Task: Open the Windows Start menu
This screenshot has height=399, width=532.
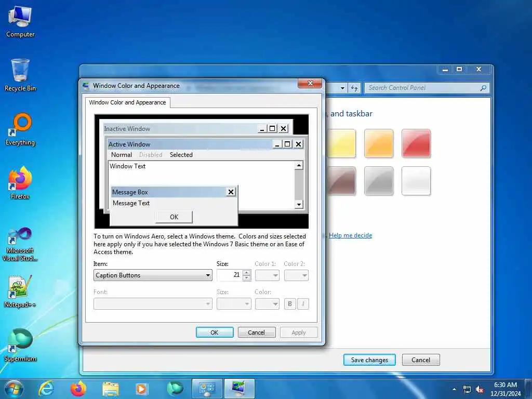Action: point(14,389)
